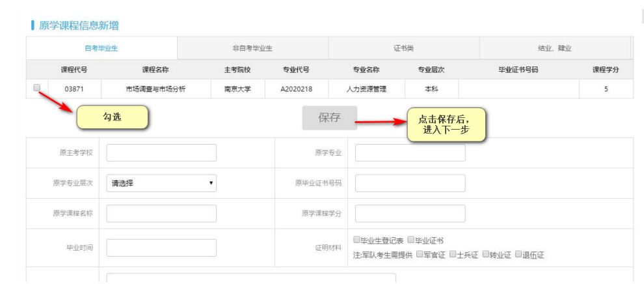The width and height of the screenshot is (644, 284).
Task: Select the 证书类 tab
Action: pos(403,48)
